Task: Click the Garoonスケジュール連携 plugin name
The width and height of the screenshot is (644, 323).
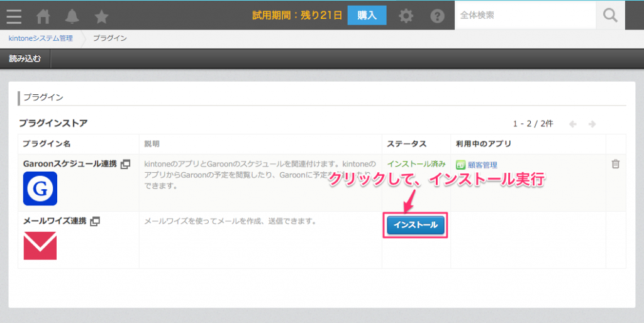Action: pos(70,164)
